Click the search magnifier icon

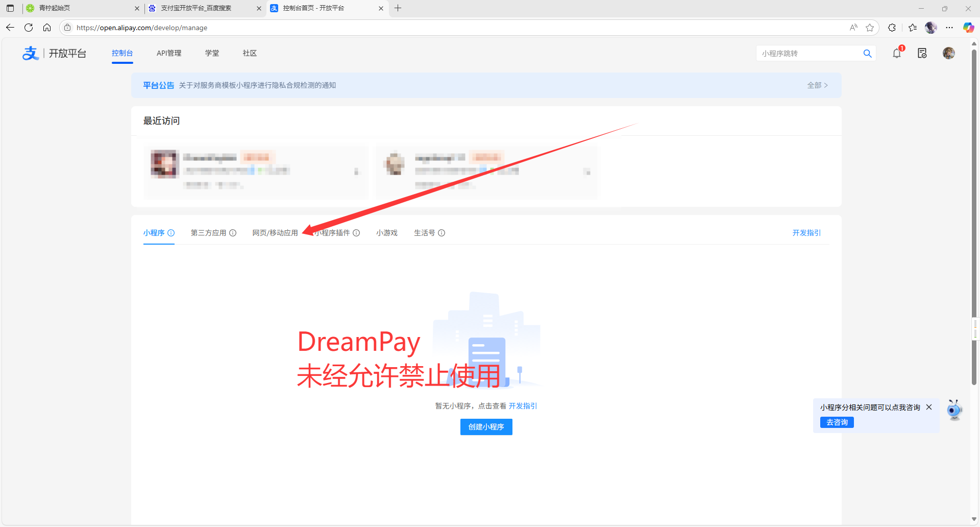coord(867,54)
